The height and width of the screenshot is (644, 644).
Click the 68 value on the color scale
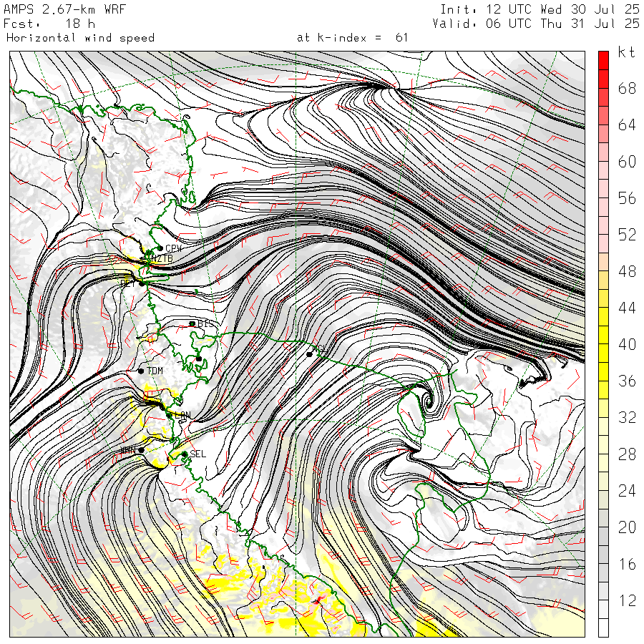tap(627, 88)
